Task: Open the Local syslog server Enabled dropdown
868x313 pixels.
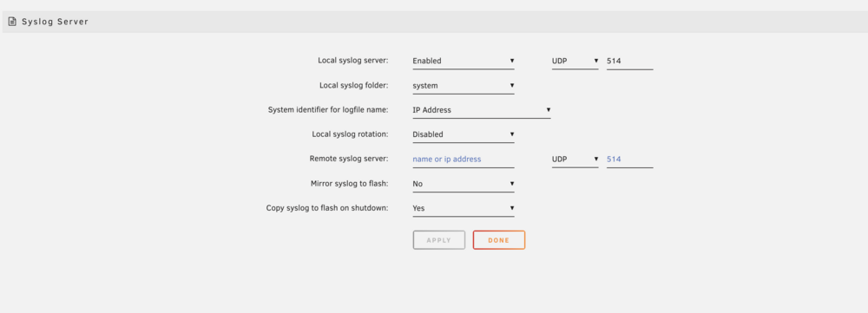Action: pyautogui.click(x=464, y=61)
